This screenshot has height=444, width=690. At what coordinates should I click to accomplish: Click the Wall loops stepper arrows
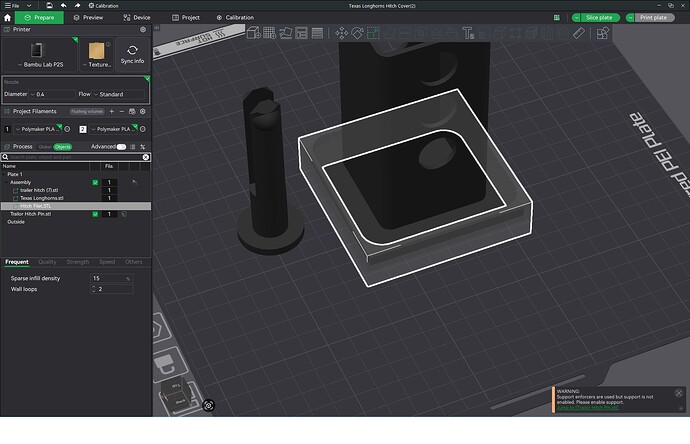93,289
